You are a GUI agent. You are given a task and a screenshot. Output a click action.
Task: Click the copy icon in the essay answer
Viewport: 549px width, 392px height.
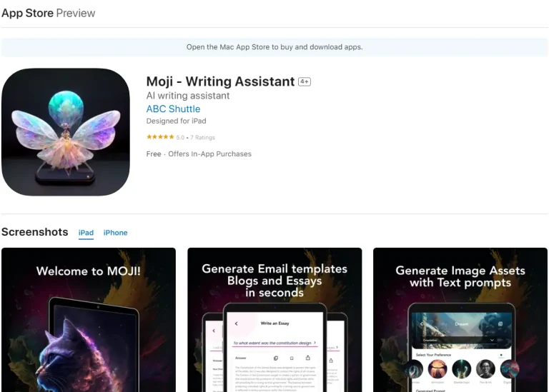click(x=275, y=358)
